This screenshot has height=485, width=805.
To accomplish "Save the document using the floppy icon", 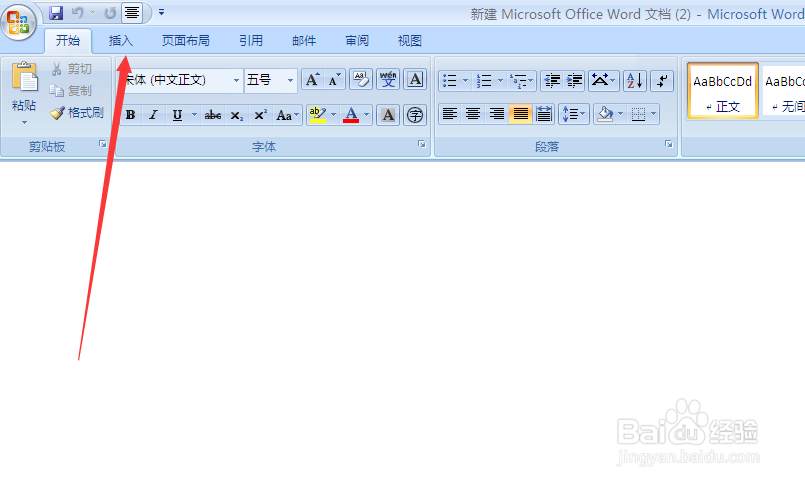I will (x=56, y=13).
